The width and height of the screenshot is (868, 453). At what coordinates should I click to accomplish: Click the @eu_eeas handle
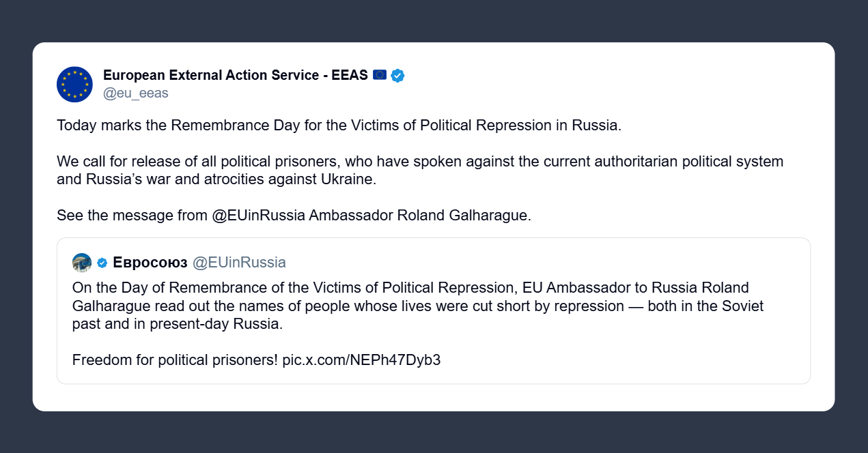[135, 93]
